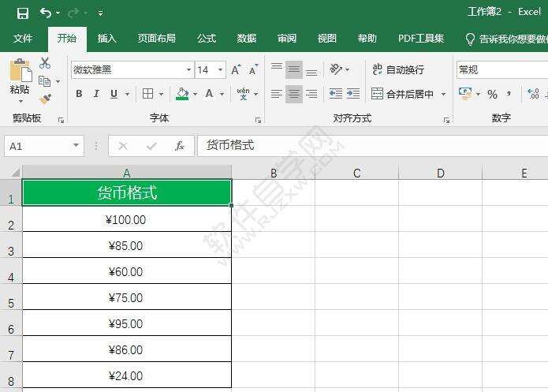Open underline style dropdown arrow
548x392 pixels.
[127, 94]
